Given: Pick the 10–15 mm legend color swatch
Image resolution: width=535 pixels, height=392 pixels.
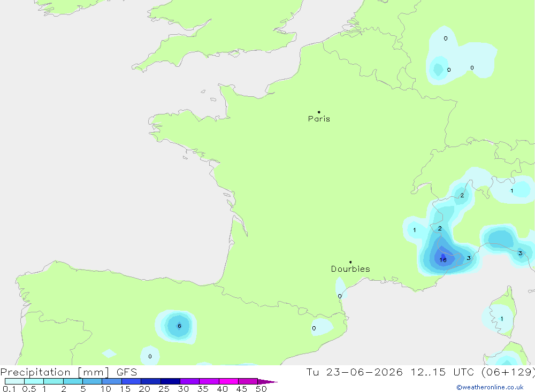Looking at the screenshot, I should click(x=112, y=381).
